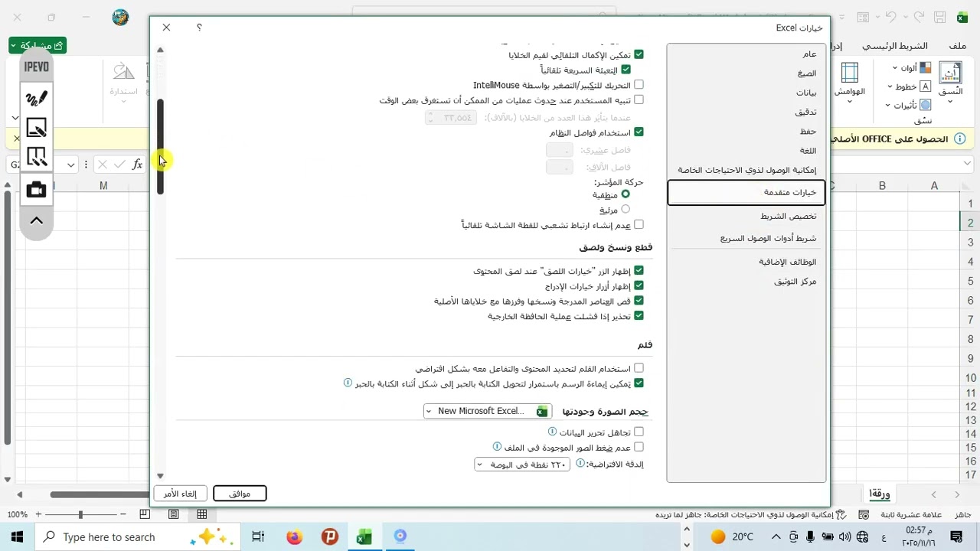Select logical (منطقية) cursor movement
980x551 pixels.
pyautogui.click(x=626, y=194)
